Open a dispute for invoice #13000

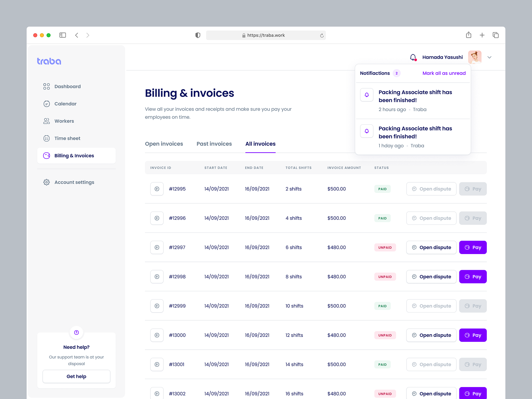tap(431, 335)
